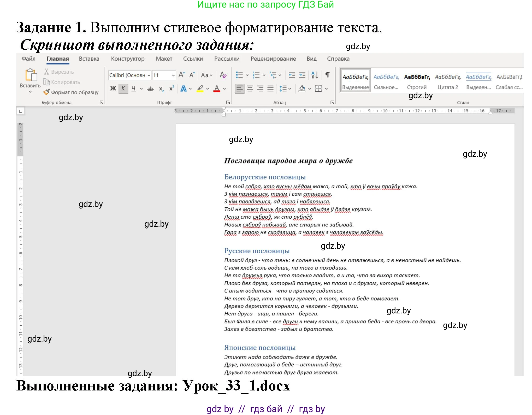Expand the underline style options arrow
The image size is (532, 415).
141,89
